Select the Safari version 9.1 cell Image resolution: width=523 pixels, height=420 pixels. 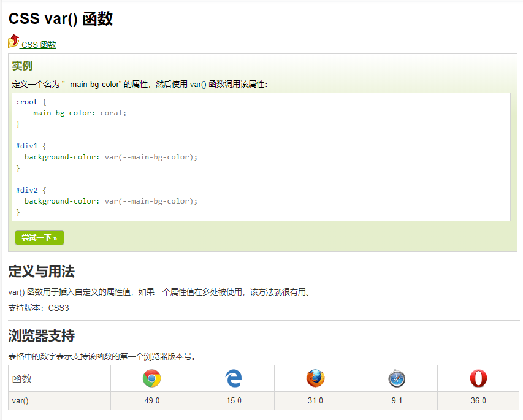(x=397, y=400)
